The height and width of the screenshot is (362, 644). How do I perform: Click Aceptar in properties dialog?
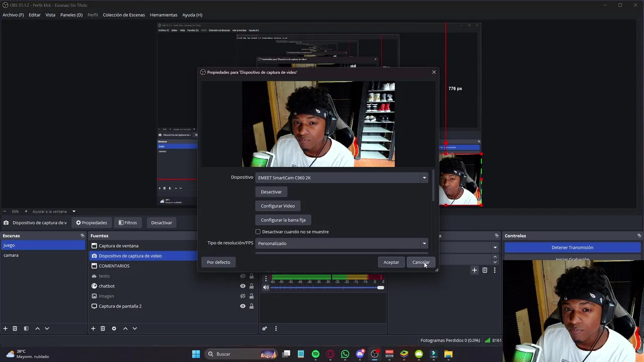[391, 262]
